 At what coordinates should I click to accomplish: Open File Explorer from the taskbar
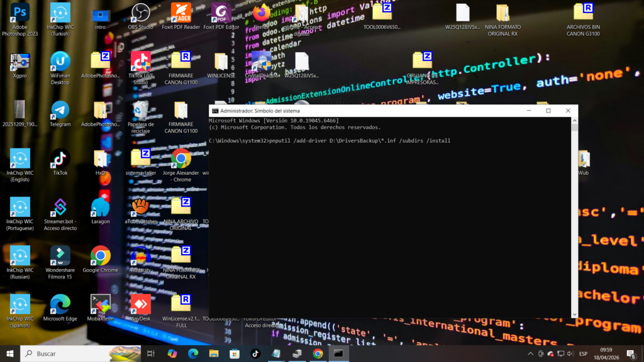(x=213, y=353)
